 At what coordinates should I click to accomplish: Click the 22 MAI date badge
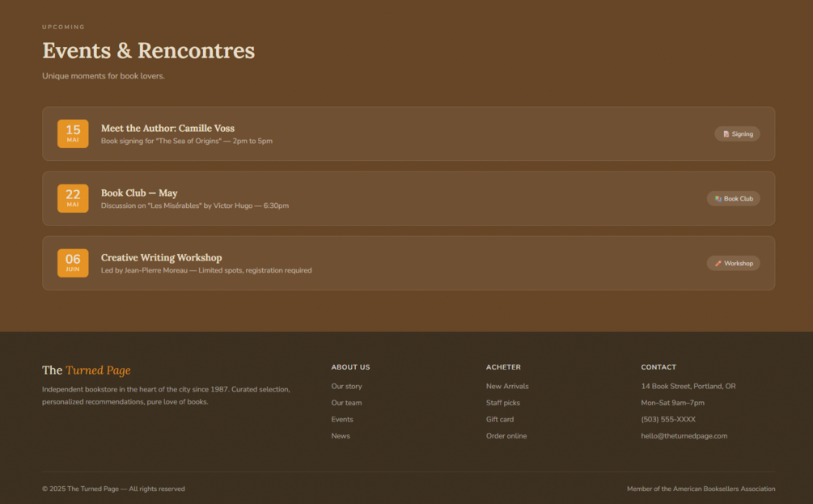73,198
